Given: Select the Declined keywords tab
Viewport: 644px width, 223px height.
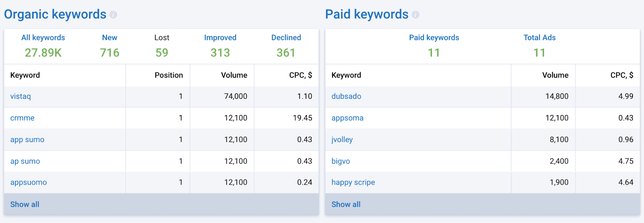Looking at the screenshot, I should coord(286,37).
